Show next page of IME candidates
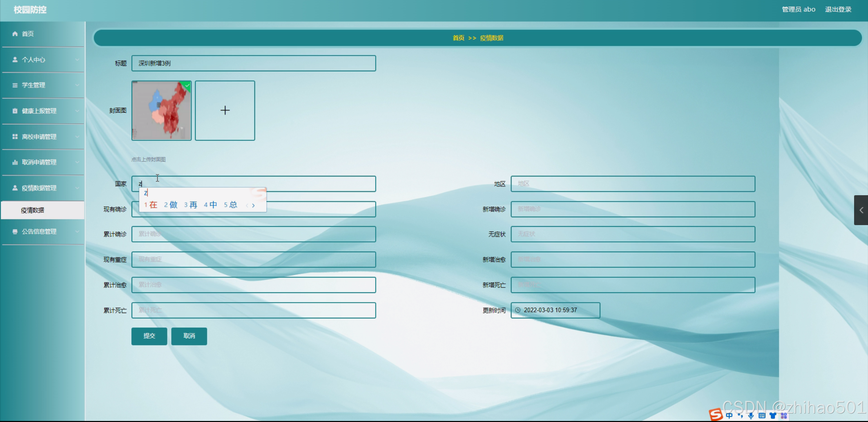 click(253, 205)
